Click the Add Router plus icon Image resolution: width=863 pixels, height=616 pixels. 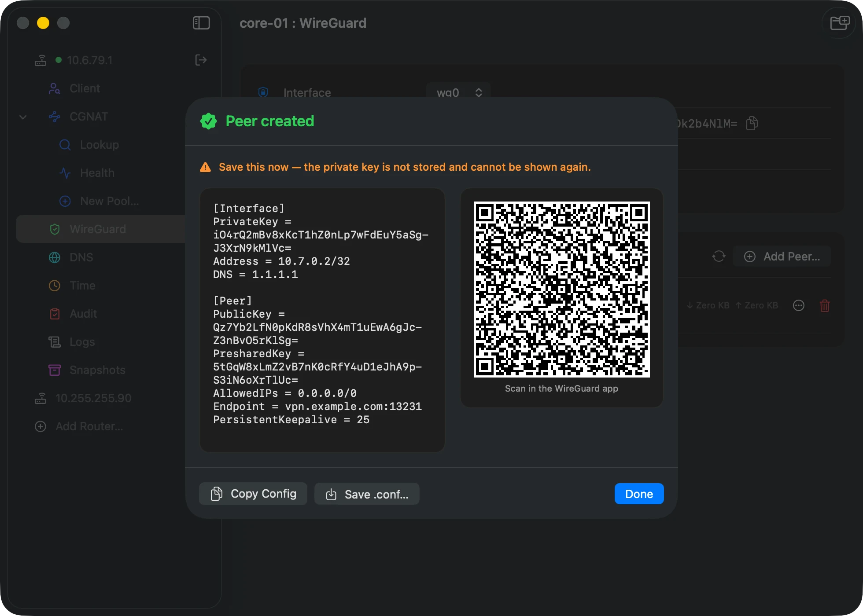click(x=40, y=426)
